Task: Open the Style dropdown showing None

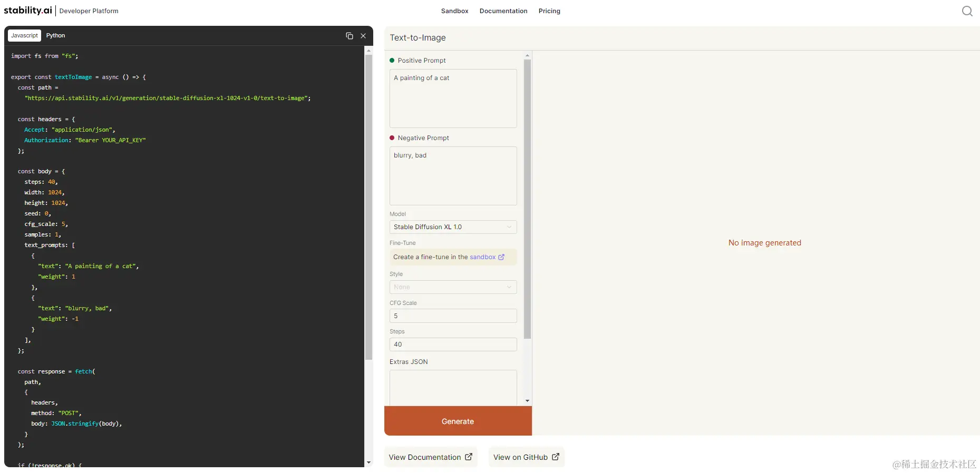Action: (x=453, y=287)
